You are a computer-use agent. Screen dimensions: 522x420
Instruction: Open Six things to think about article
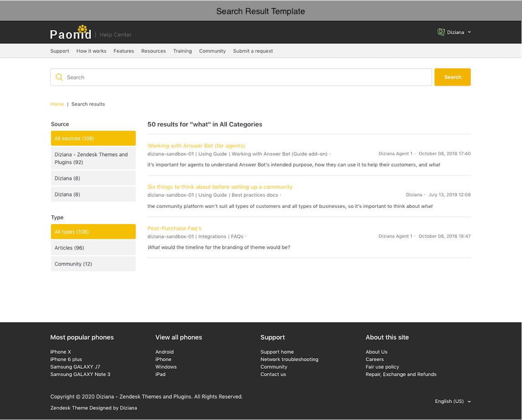(220, 187)
